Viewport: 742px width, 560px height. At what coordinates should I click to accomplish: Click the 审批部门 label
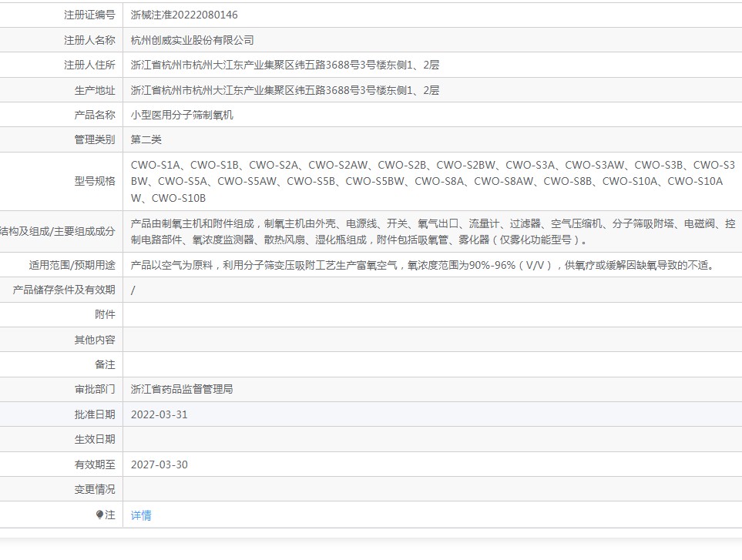(95, 389)
